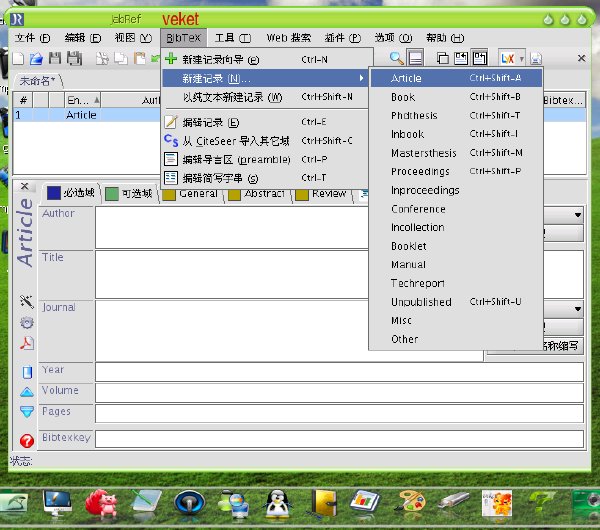Viewport: 600px width, 530px height.
Task: Close the toolbar panel with X button
Action: [581, 58]
